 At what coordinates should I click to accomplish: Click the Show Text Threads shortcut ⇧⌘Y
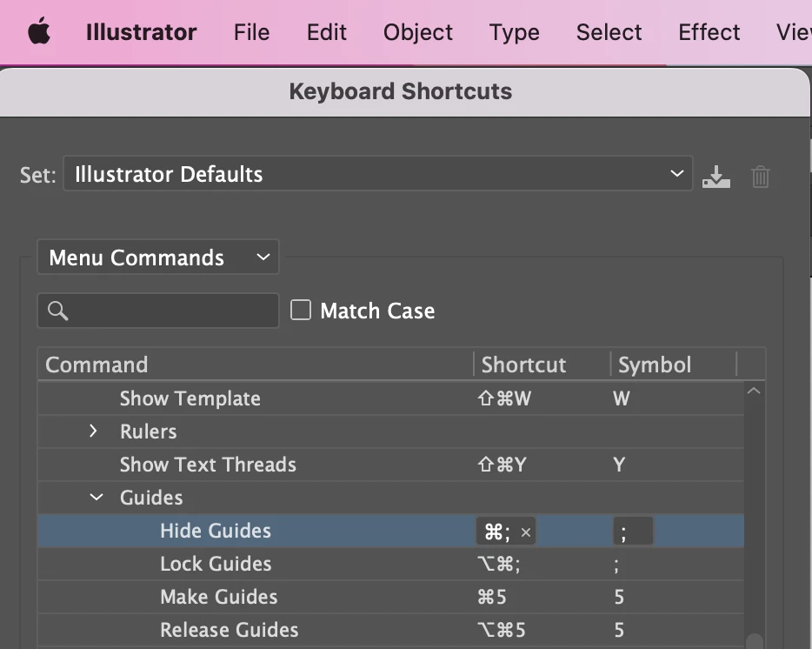click(x=502, y=465)
